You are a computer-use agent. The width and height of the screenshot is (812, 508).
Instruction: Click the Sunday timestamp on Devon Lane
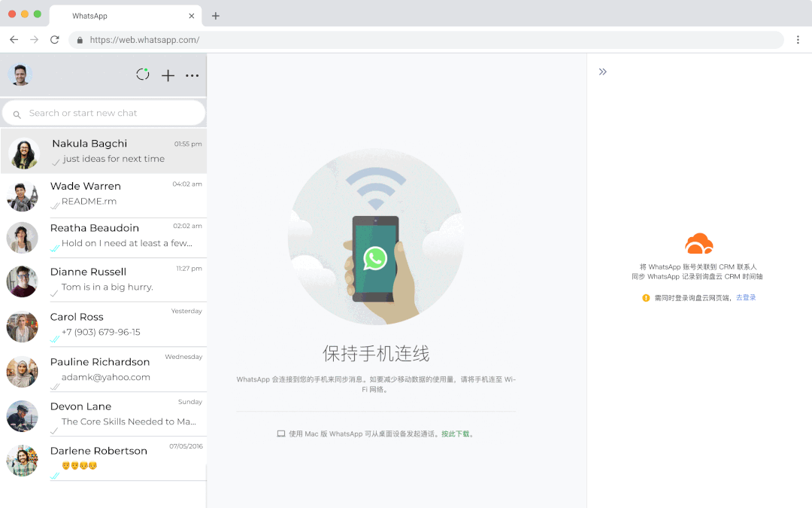(190, 402)
